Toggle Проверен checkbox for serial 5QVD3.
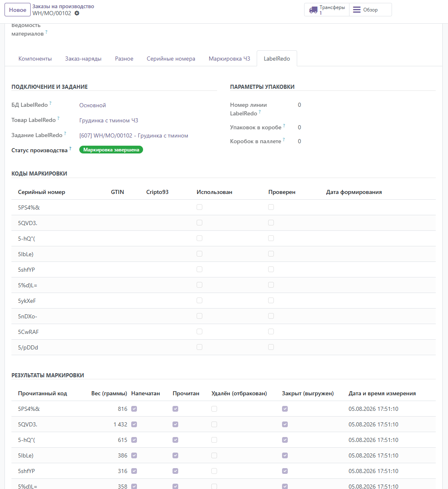Image resolution: width=448 pixels, height=489 pixels. (x=271, y=223)
